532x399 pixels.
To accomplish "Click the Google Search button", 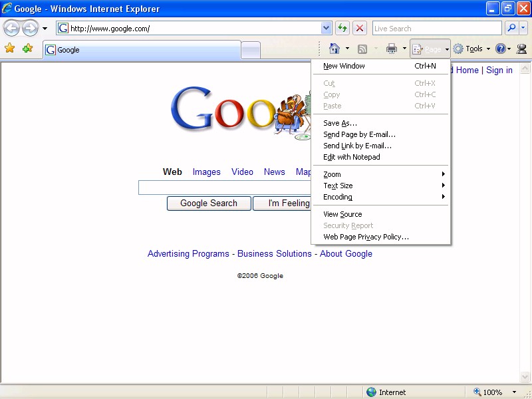I will [x=209, y=203].
